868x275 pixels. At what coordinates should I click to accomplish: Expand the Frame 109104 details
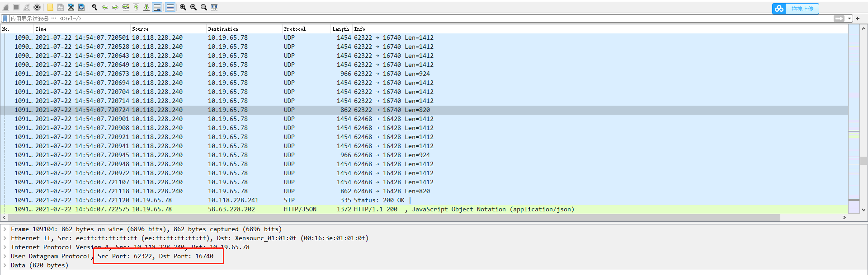tap(5, 229)
